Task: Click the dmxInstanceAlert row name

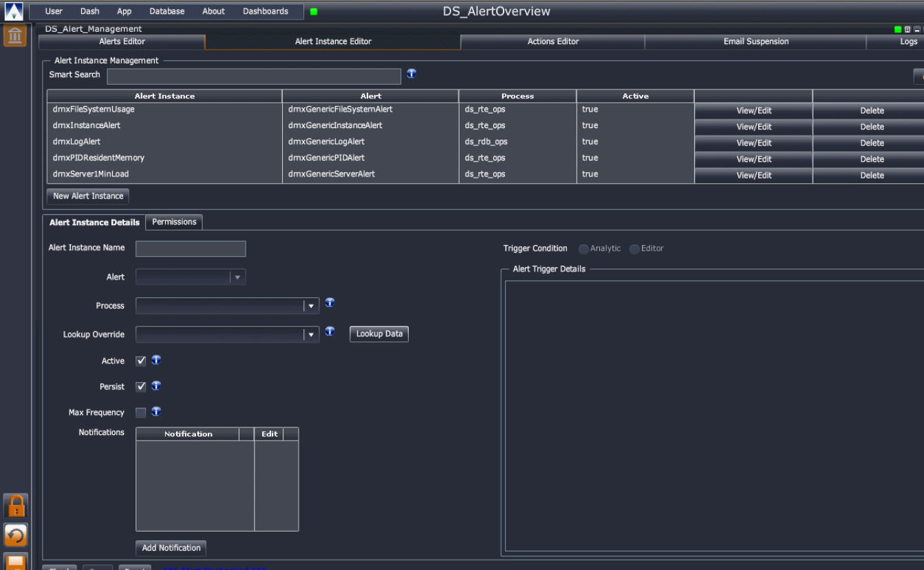Action: (87, 125)
